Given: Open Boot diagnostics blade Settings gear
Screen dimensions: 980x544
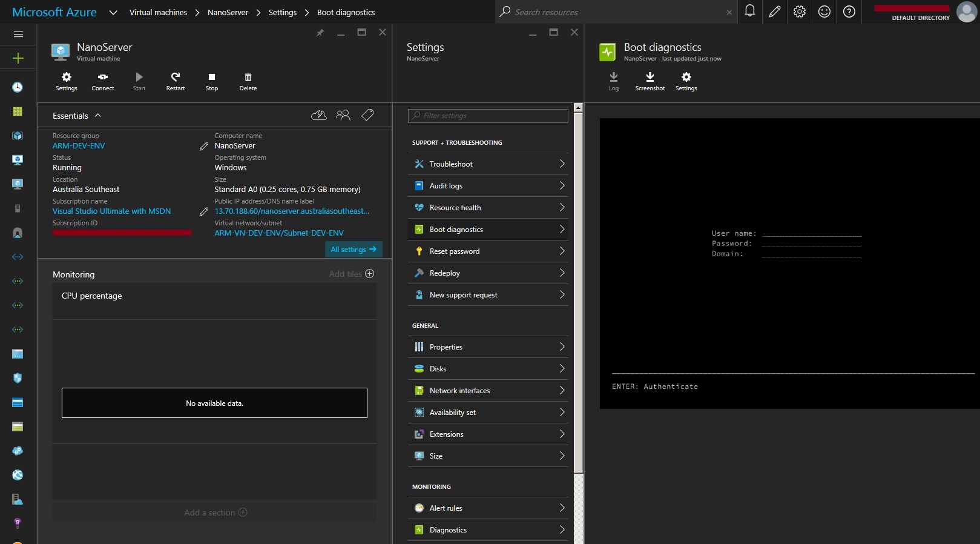Looking at the screenshot, I should 686,81.
